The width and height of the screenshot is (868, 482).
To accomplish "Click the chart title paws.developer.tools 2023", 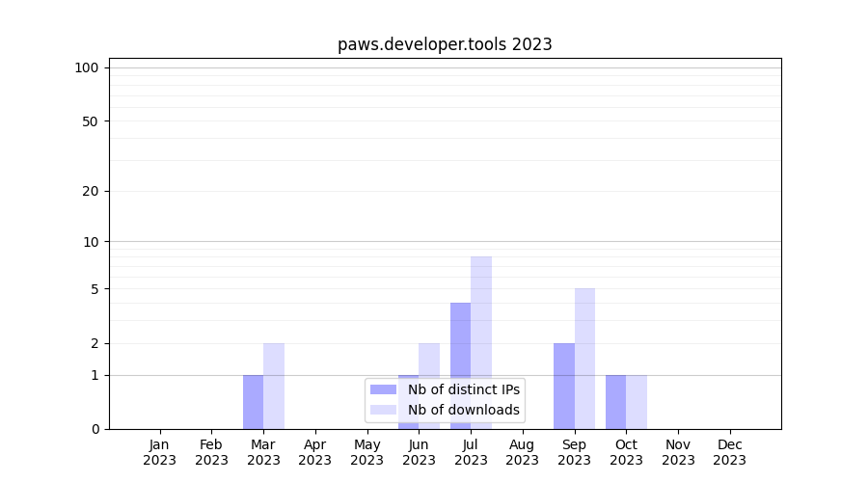I will pyautogui.click(x=445, y=44).
